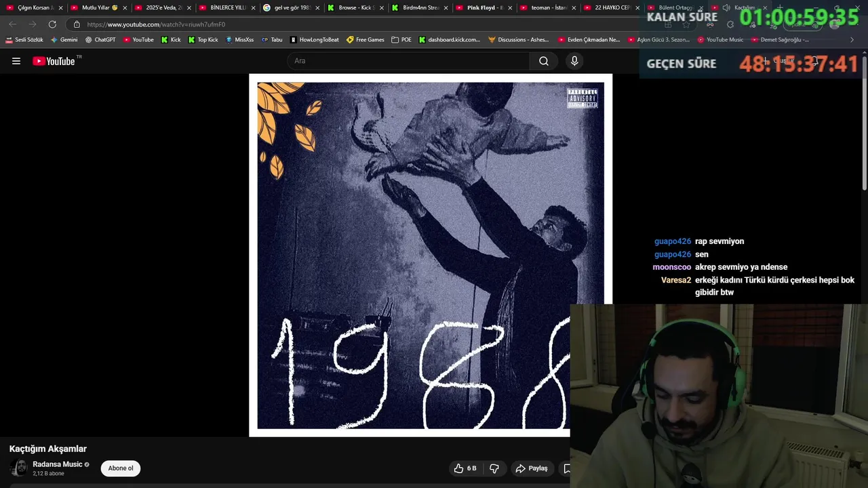Open the YouTube hamburger guide menu
Image resolution: width=868 pixels, height=488 pixels.
(x=16, y=61)
